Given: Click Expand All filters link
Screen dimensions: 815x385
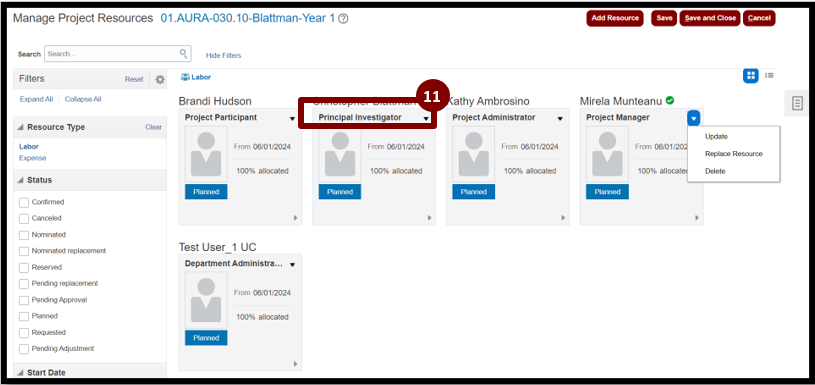Looking at the screenshot, I should tap(36, 99).
